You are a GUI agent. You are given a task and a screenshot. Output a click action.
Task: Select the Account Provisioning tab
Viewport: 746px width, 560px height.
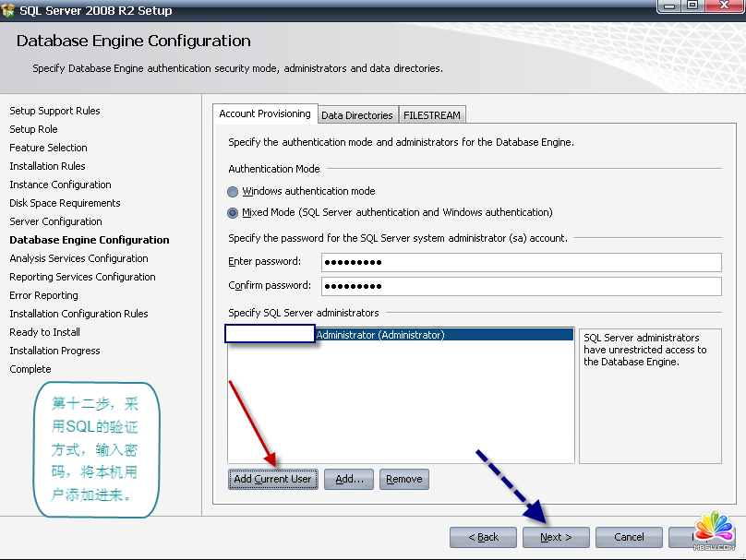[265, 113]
